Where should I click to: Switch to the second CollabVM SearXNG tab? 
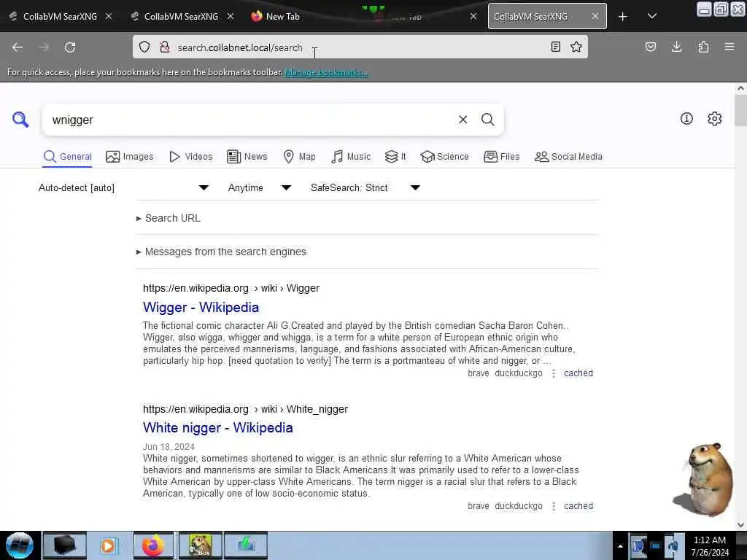pyautogui.click(x=181, y=16)
